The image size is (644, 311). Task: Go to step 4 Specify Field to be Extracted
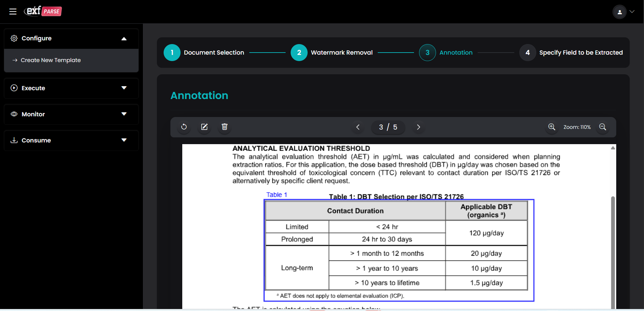tap(527, 53)
